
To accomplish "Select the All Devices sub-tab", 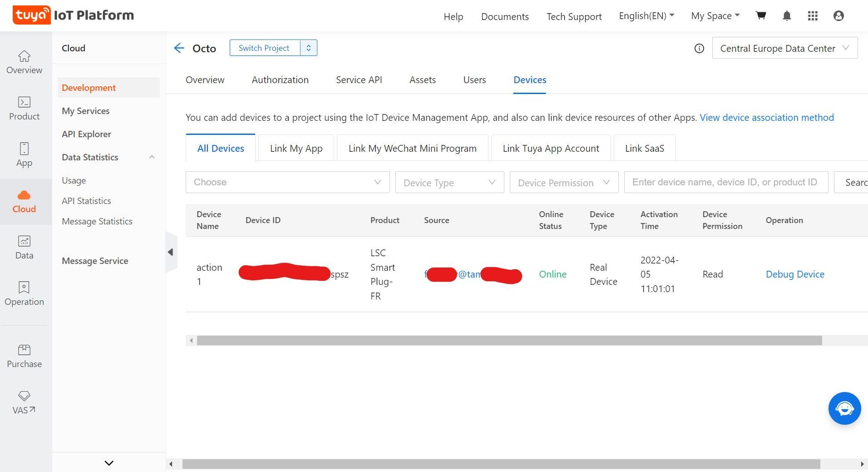I will coord(221,148).
